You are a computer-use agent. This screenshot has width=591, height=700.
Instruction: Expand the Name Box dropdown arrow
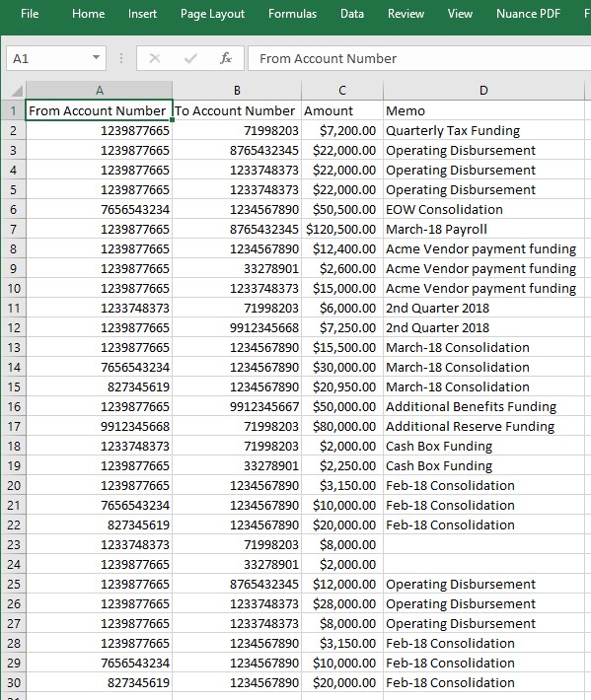(96, 58)
